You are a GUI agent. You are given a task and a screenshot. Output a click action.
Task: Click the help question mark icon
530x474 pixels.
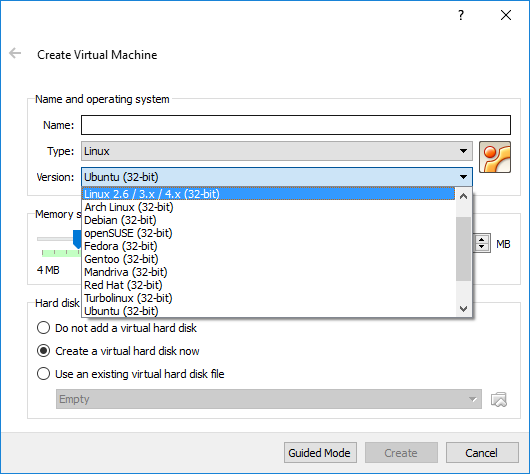coord(461,15)
